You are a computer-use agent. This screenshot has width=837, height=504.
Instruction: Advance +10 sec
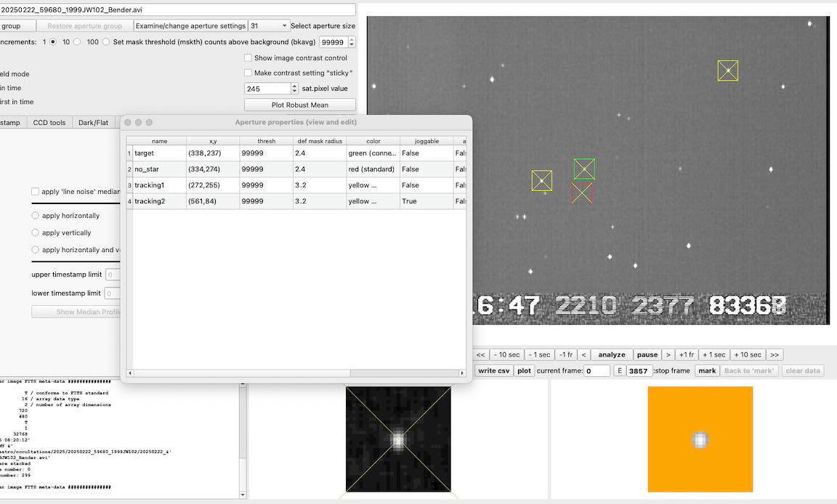[748, 354]
